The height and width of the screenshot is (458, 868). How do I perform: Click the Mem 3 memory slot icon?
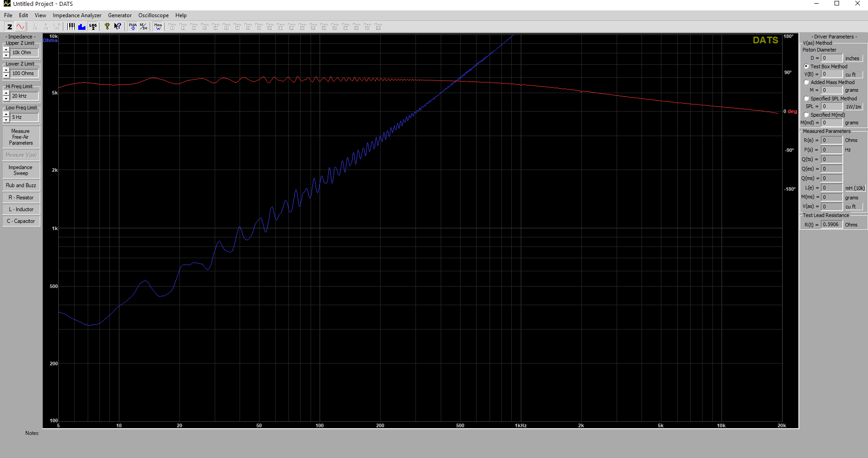(x=194, y=27)
